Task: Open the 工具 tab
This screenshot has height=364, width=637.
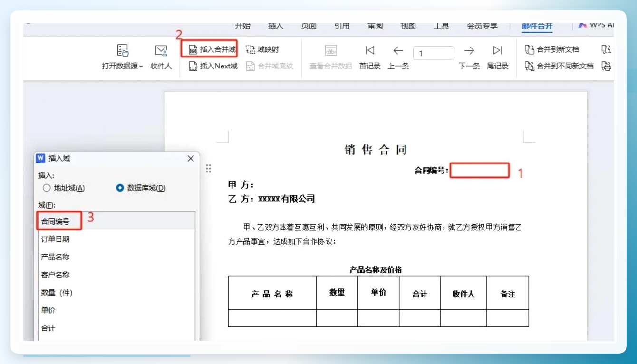Action: [x=441, y=26]
